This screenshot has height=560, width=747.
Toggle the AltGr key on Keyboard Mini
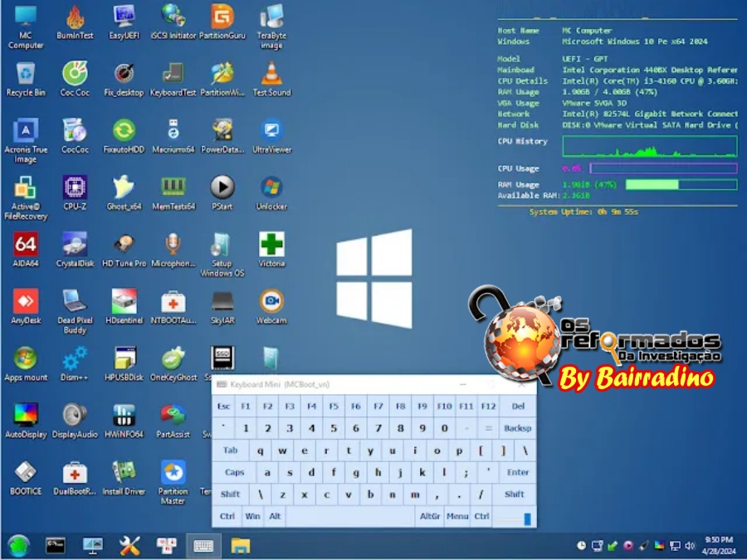430,516
